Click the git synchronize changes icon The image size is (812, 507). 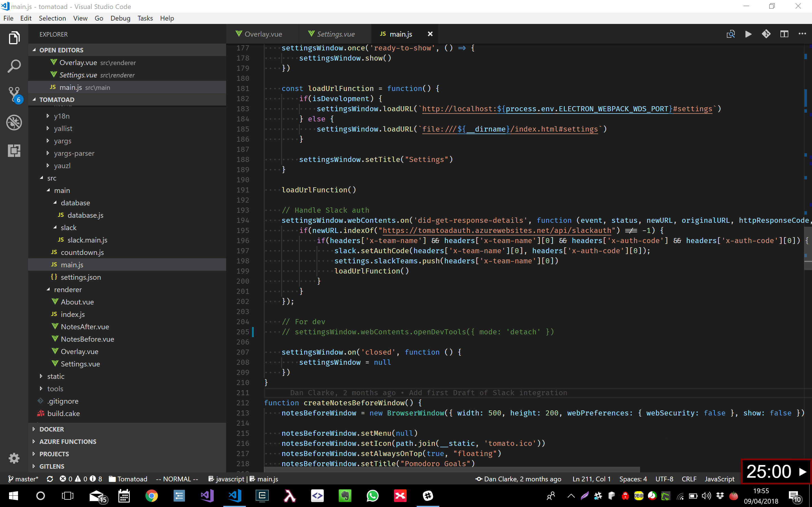pos(50,479)
